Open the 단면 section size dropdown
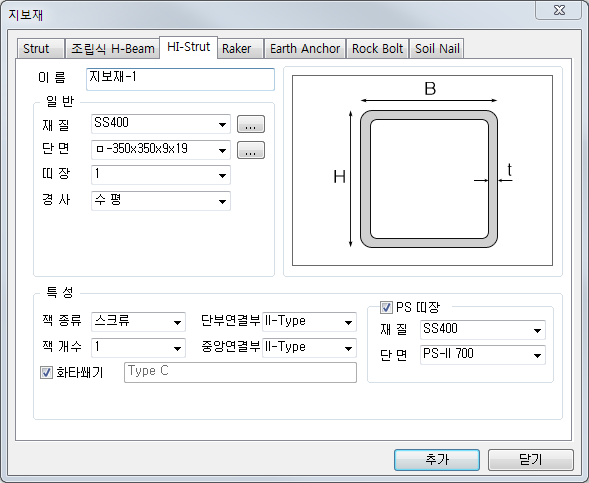This screenshot has width=589, height=483. click(x=161, y=150)
